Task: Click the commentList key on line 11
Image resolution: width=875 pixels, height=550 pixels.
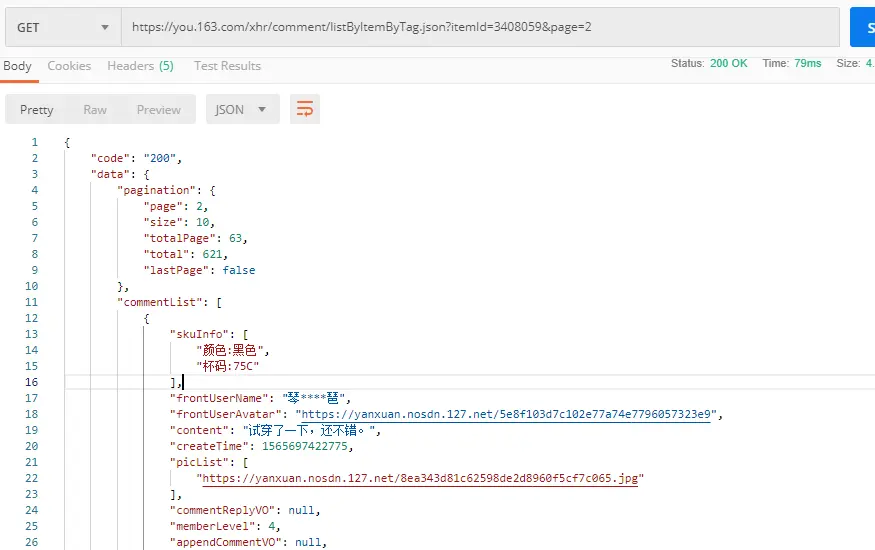Action: 160,302
